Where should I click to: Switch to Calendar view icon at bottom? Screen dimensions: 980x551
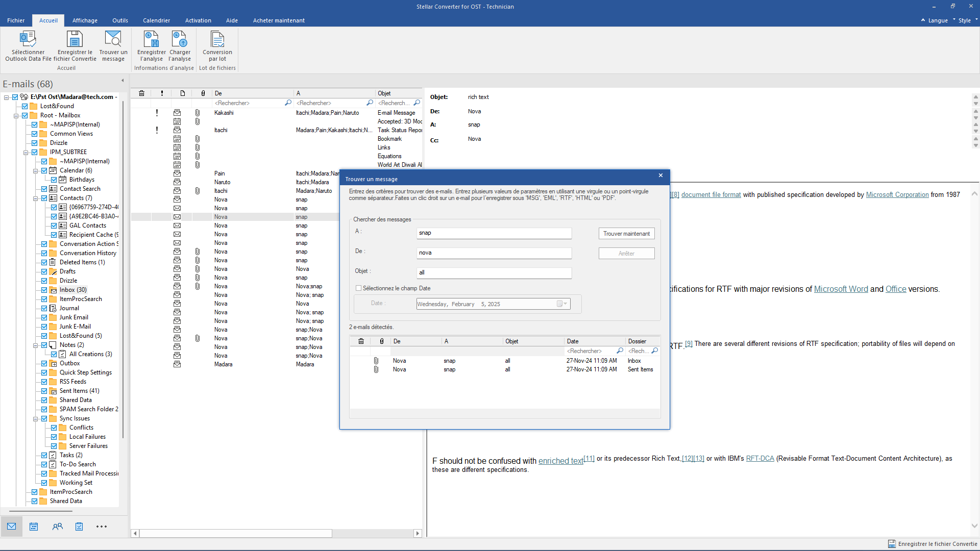tap(34, 527)
